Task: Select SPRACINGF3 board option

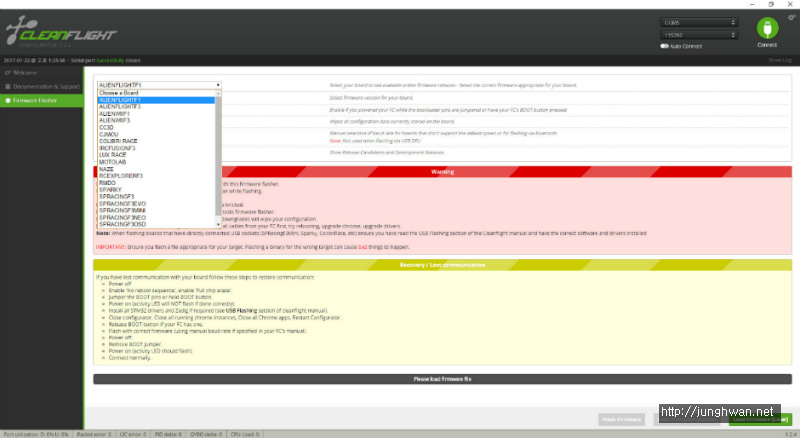Action: pos(156,197)
